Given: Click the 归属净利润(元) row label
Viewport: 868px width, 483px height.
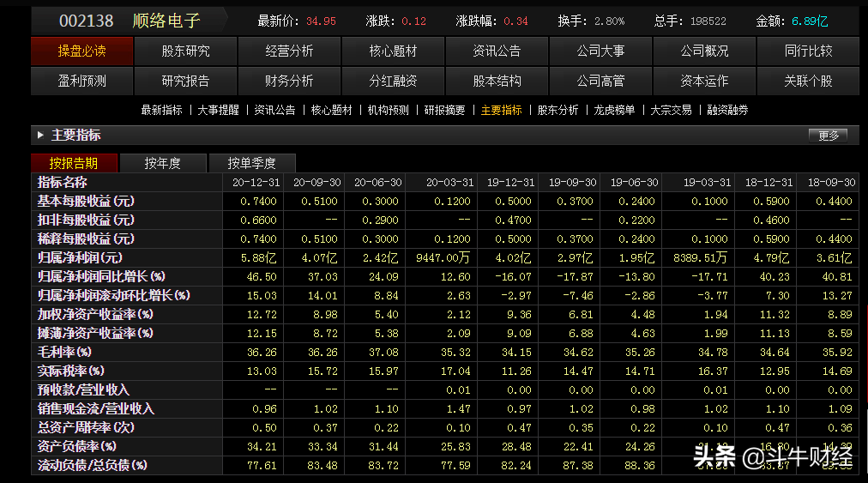Looking at the screenshot, I should click(x=80, y=257).
